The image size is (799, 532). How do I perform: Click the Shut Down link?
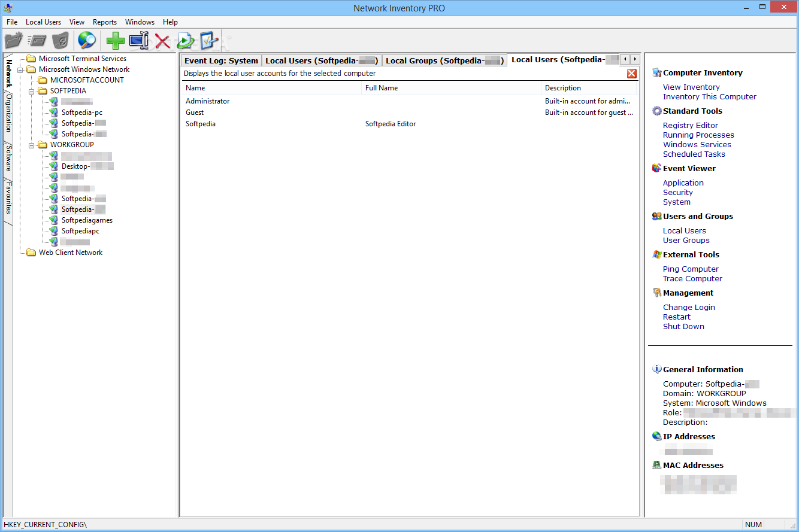click(x=683, y=326)
